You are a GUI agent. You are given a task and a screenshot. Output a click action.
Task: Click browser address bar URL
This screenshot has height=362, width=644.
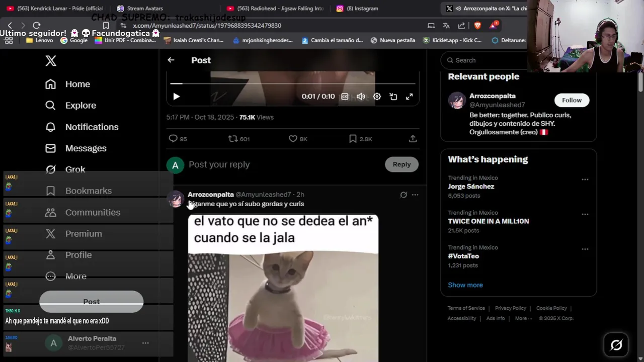[x=207, y=25]
